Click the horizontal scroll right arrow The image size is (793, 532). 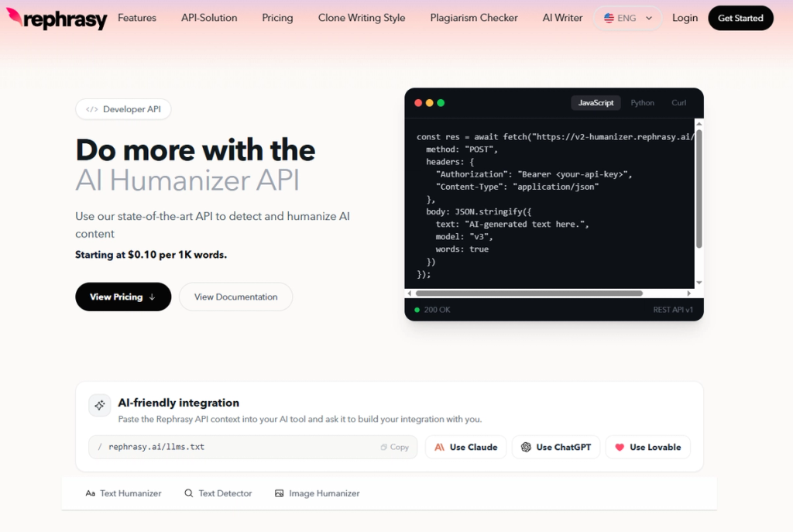click(688, 293)
